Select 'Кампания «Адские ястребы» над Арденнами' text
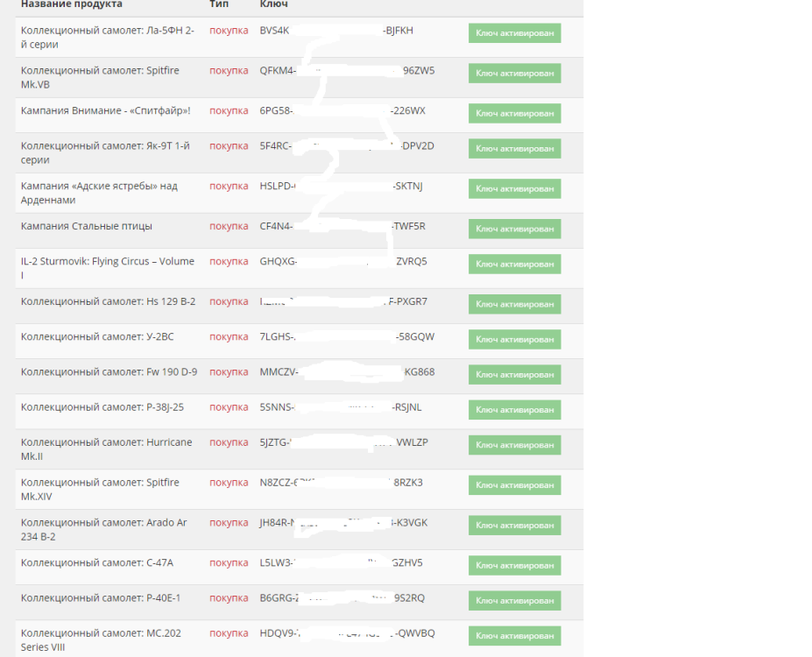 tap(99, 193)
